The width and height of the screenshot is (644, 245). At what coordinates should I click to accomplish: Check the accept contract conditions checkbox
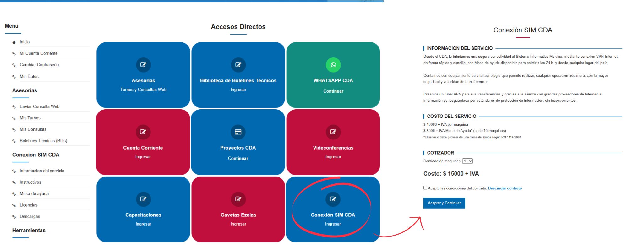point(425,188)
